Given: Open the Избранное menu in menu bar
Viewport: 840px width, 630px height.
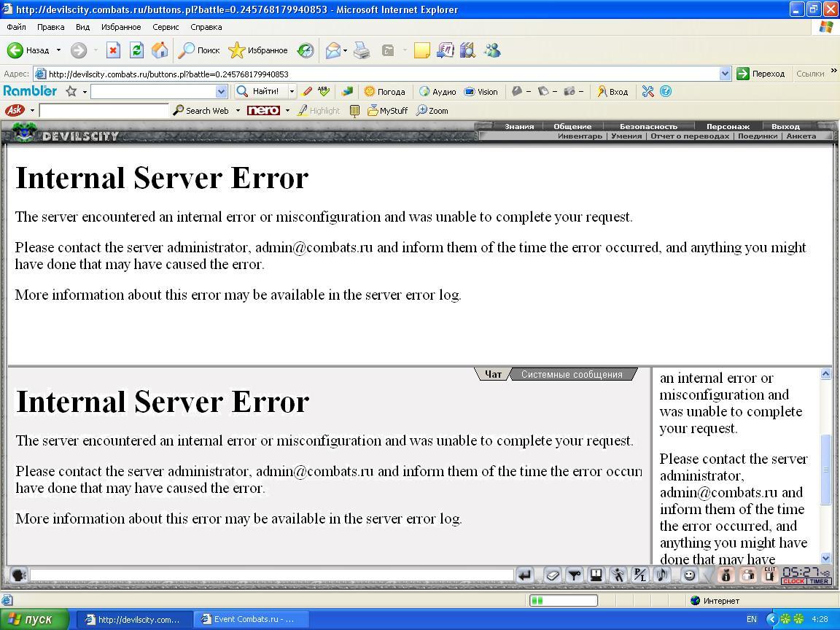Looking at the screenshot, I should 121,27.
